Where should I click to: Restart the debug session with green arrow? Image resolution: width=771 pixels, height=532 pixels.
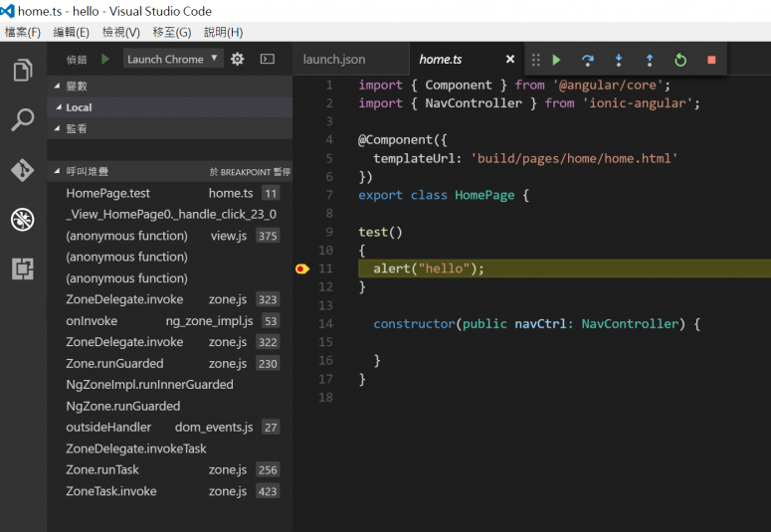coord(680,60)
